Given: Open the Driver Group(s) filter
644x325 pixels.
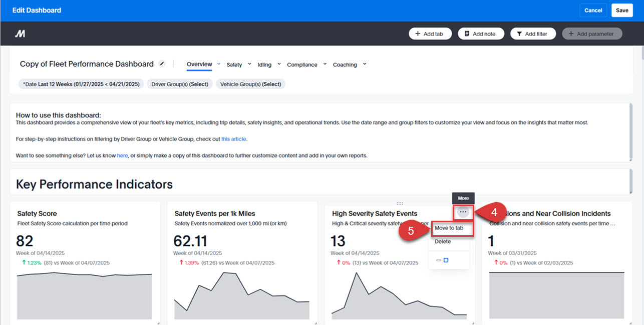Looking at the screenshot, I should pyautogui.click(x=180, y=84).
